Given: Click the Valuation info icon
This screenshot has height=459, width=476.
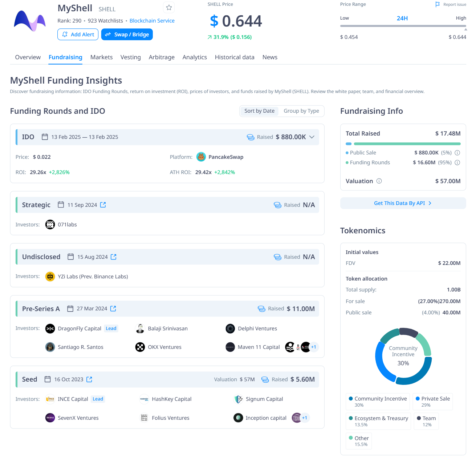Looking at the screenshot, I should point(379,181).
